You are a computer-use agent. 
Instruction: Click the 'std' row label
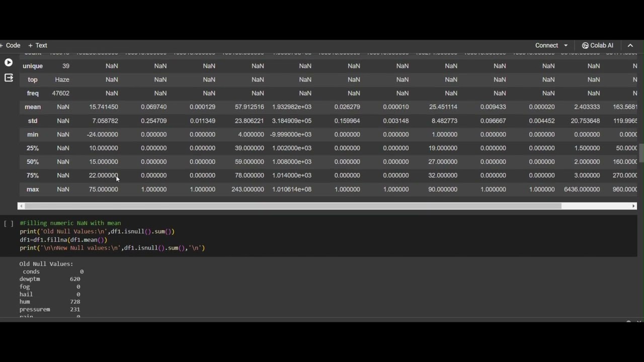(x=33, y=121)
